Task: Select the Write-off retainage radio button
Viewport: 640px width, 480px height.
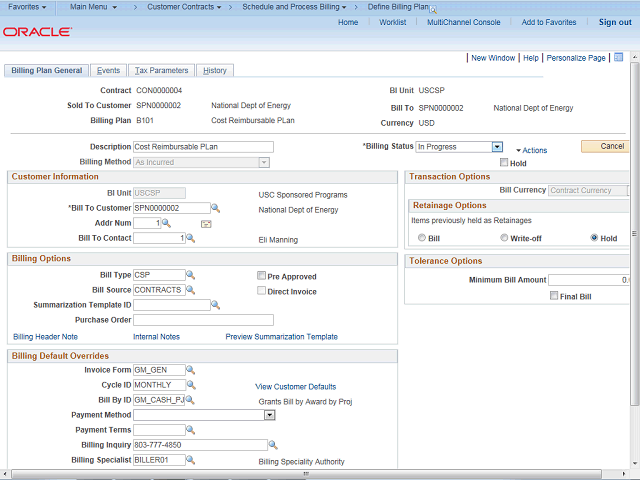Action: [x=502, y=238]
